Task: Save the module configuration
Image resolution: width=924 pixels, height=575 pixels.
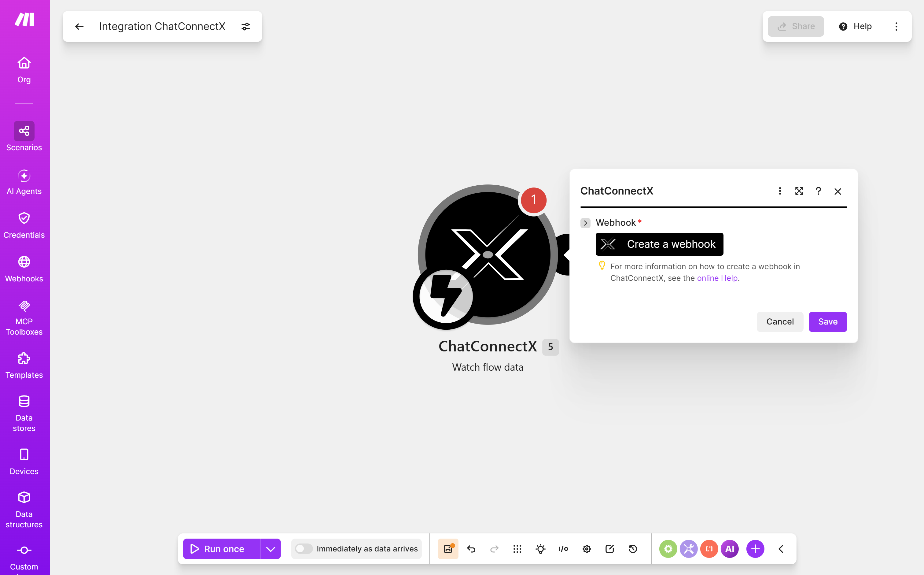Action: (828, 322)
